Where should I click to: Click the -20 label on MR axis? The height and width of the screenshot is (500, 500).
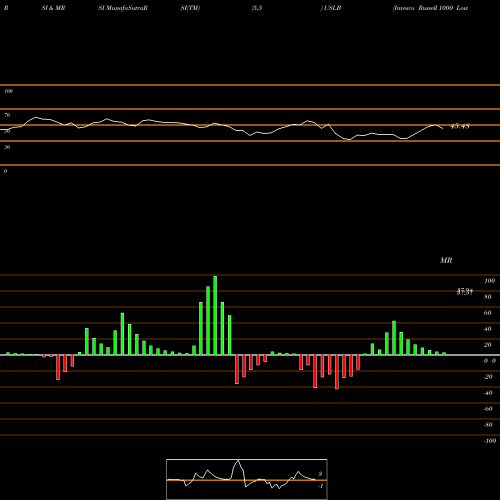point(488,377)
